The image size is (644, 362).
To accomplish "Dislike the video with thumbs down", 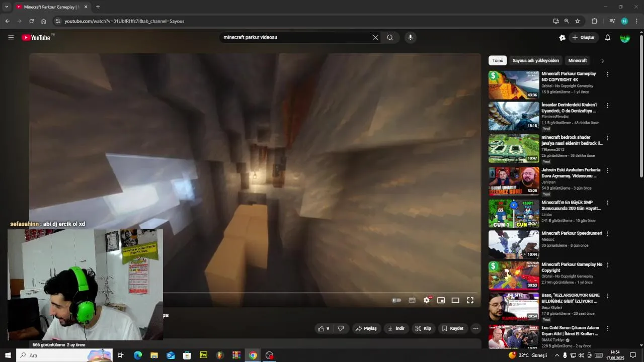I will tap(341, 328).
